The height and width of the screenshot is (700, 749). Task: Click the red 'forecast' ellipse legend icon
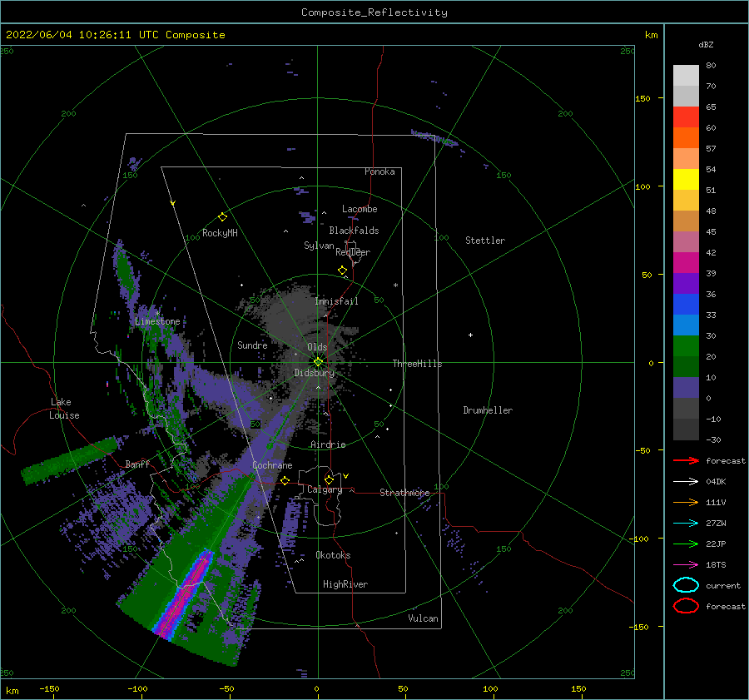pos(686,606)
